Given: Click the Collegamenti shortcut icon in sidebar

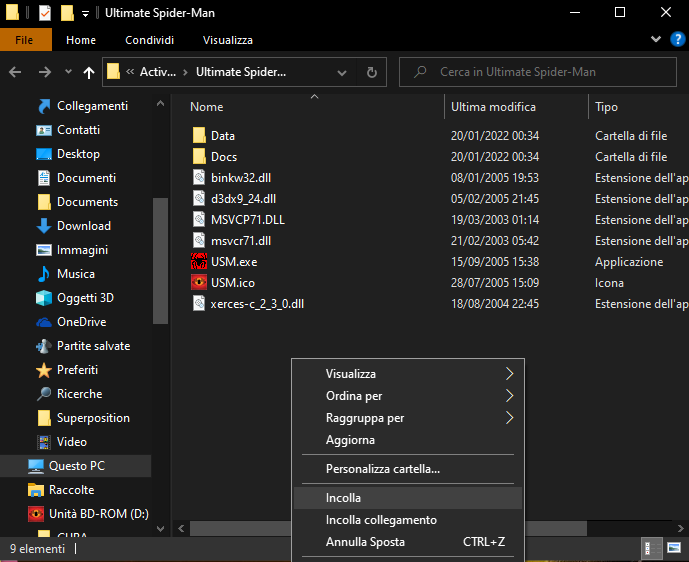Looking at the screenshot, I should tap(44, 106).
